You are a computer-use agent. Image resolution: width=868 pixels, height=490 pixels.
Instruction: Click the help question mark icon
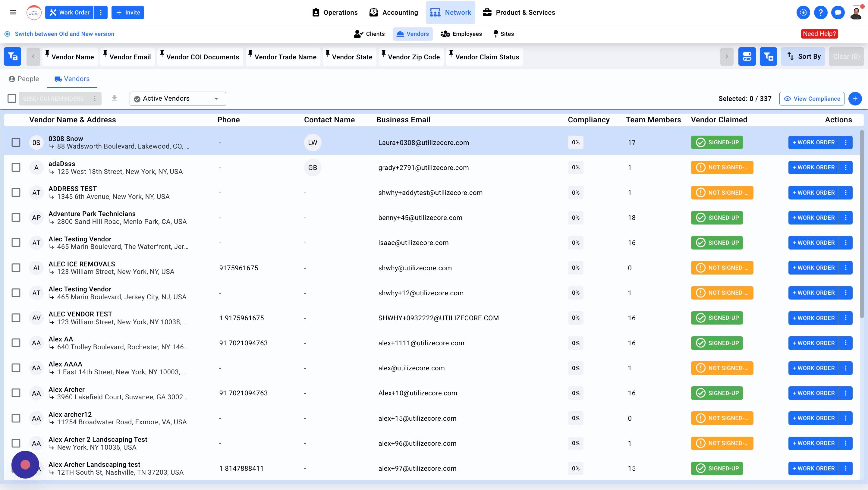coord(820,12)
